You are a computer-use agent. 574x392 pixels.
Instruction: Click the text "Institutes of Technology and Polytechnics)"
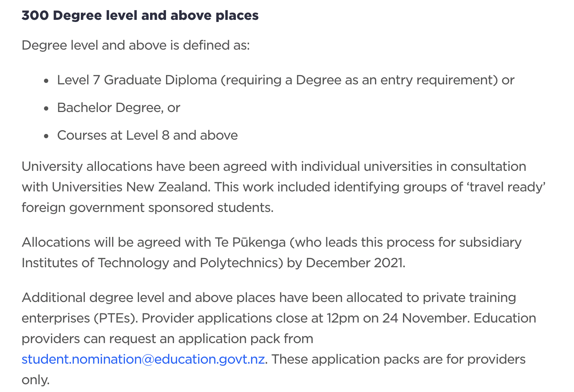point(152,263)
